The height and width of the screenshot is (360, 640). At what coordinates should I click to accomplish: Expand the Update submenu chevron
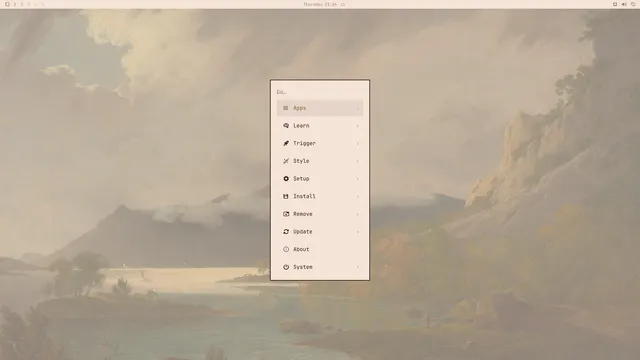pyautogui.click(x=358, y=231)
